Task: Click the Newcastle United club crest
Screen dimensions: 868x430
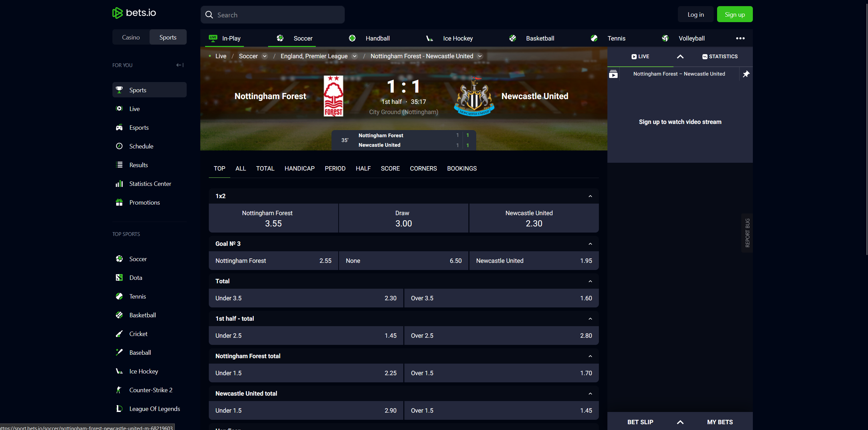Action: point(474,97)
